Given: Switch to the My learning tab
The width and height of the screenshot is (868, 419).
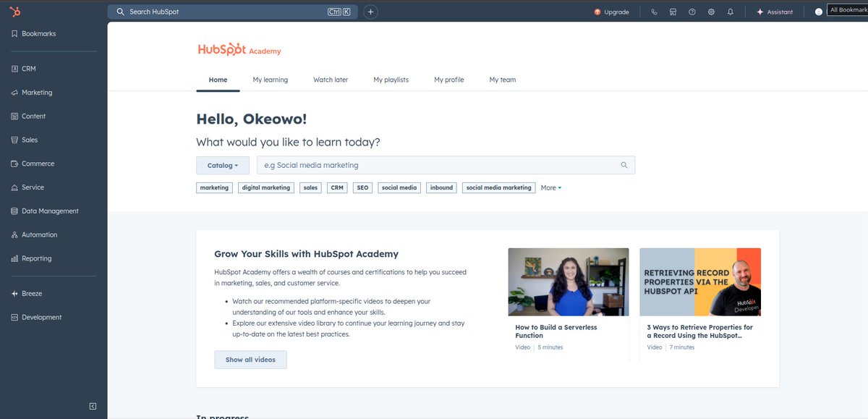Looking at the screenshot, I should click(x=271, y=80).
